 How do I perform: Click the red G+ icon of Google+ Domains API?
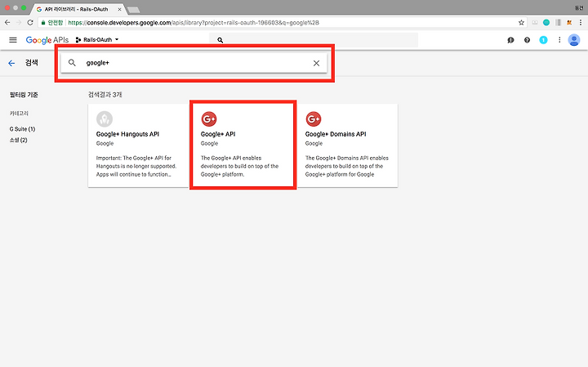coord(314,119)
